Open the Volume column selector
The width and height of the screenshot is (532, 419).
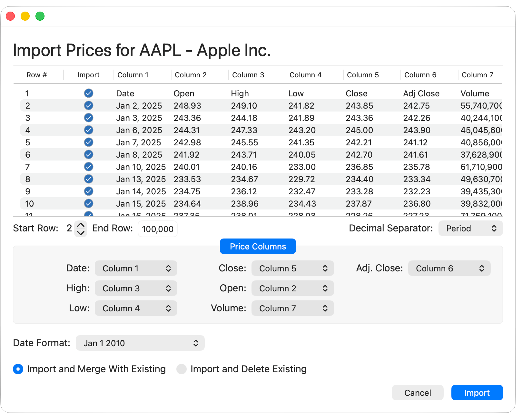click(x=292, y=308)
